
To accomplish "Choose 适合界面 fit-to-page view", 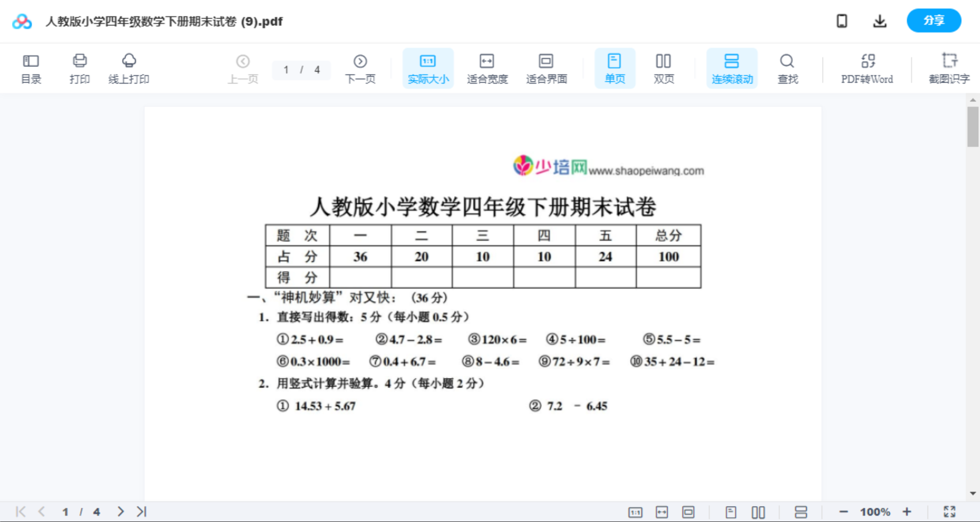I will click(x=546, y=68).
